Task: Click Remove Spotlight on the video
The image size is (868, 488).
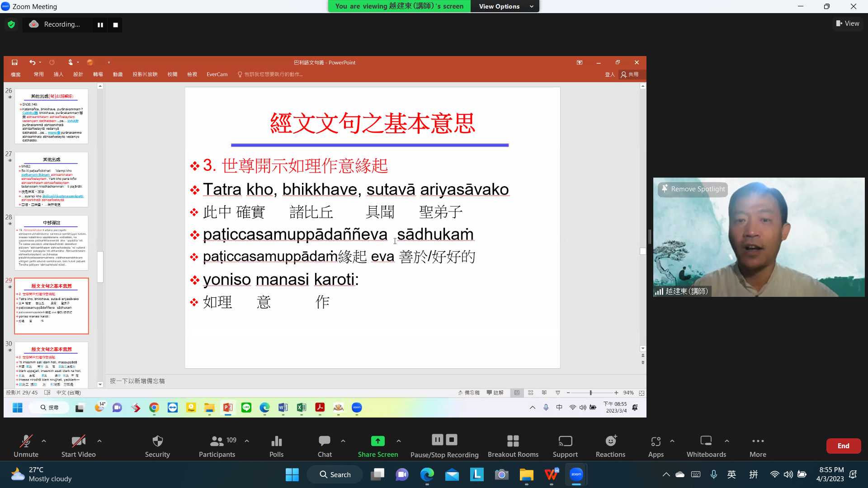Action: [693, 189]
